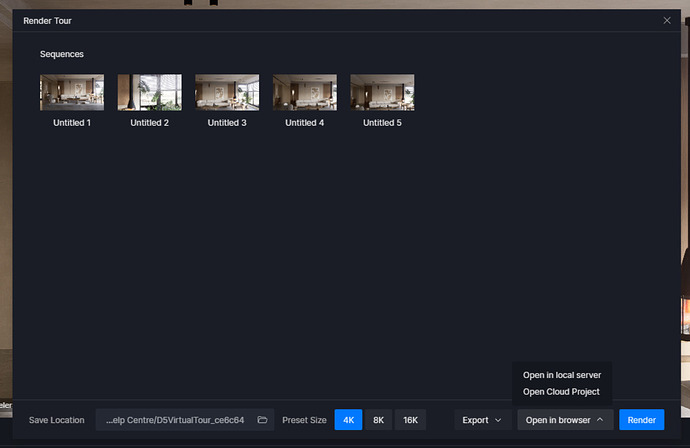Collapse the Open in browser dropdown
Screen dimensions: 690x448
[x=564, y=420]
